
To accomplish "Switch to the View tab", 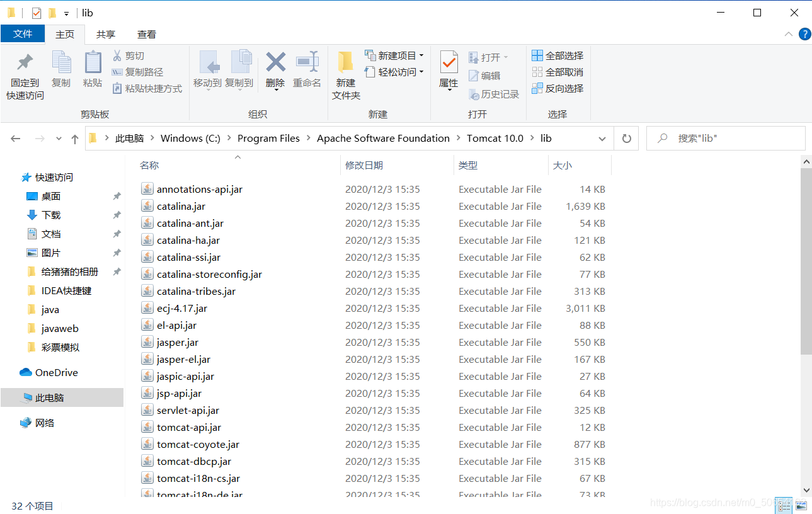I will (147, 34).
